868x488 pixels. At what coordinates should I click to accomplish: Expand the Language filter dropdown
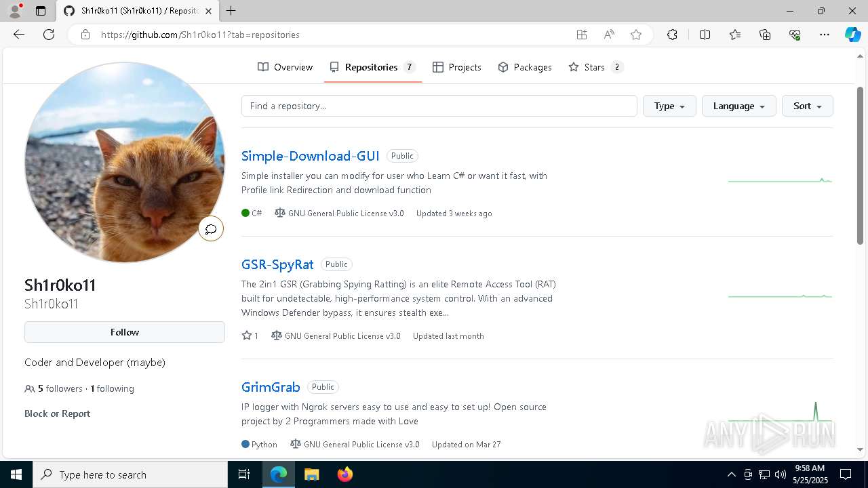(739, 106)
